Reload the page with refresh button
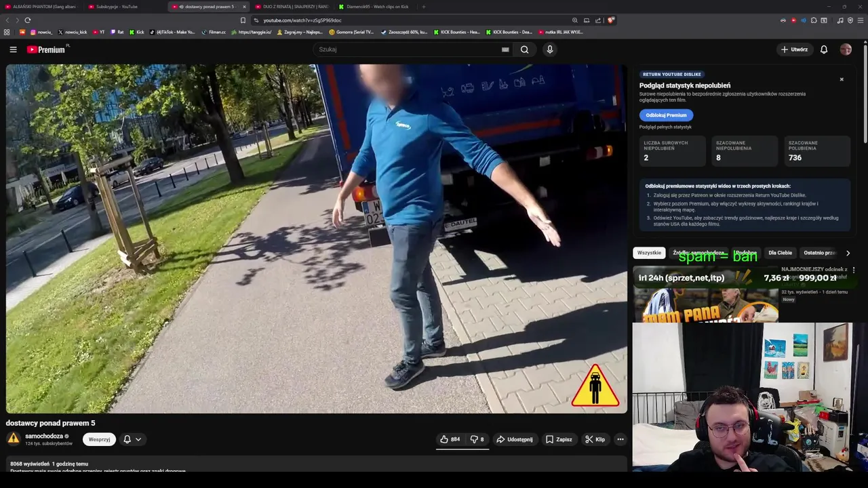The image size is (868, 488). pos(27,20)
